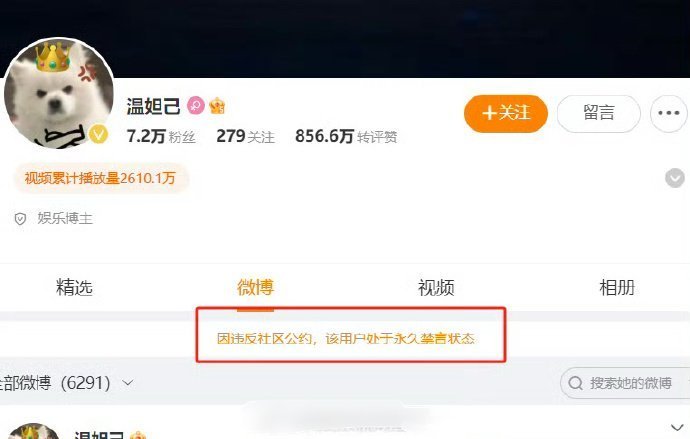Image resolution: width=690 pixels, height=439 pixels.
Task: Switch to the 精选 tab
Action: (74, 288)
